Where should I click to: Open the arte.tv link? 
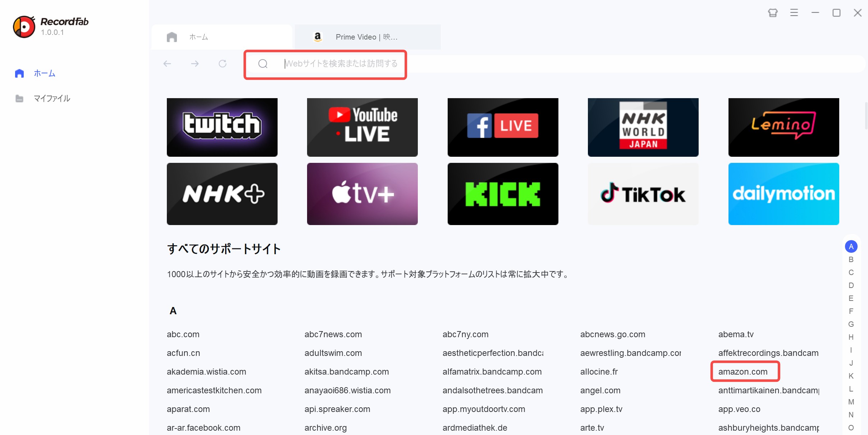[x=592, y=428]
